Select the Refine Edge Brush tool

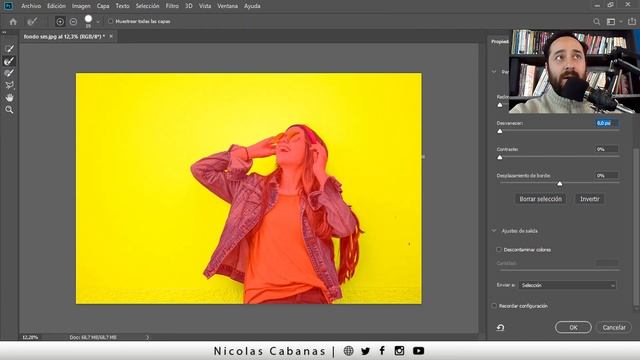9,61
